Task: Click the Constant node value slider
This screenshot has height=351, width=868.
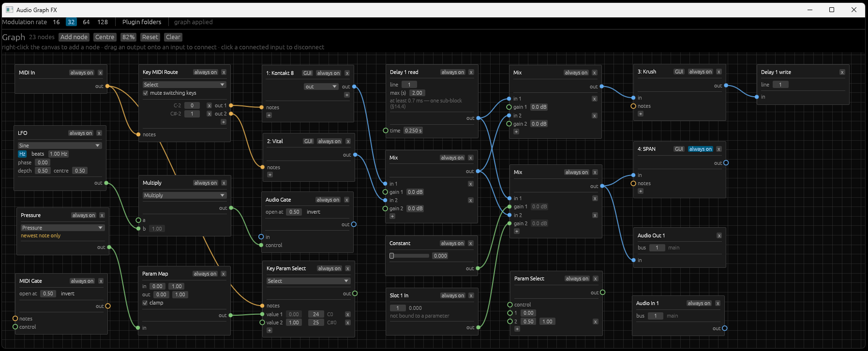Action: (409, 256)
